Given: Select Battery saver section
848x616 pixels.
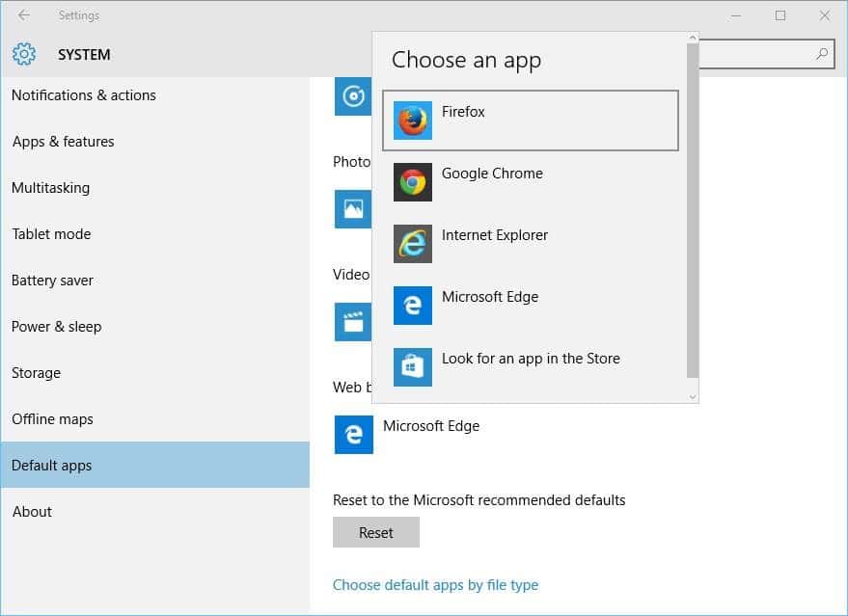Looking at the screenshot, I should click(x=155, y=281).
